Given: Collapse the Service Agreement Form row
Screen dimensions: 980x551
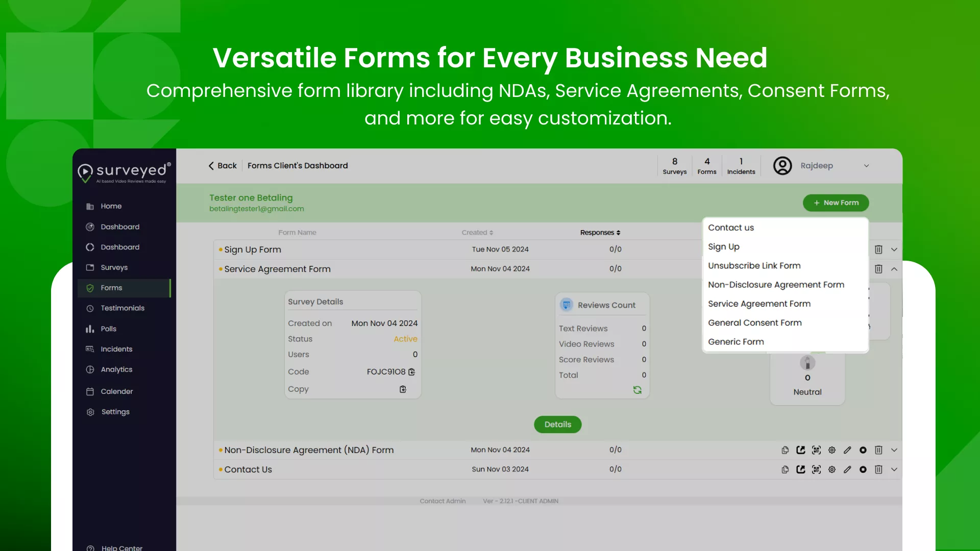Looking at the screenshot, I should click(x=894, y=269).
